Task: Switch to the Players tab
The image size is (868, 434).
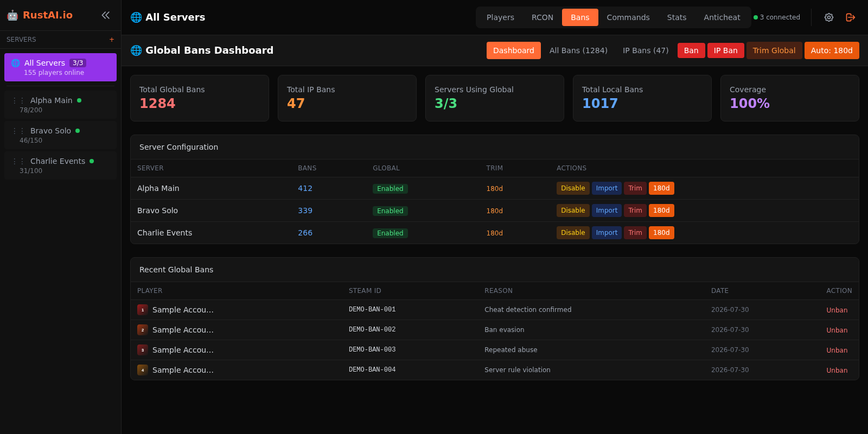Action: click(500, 17)
